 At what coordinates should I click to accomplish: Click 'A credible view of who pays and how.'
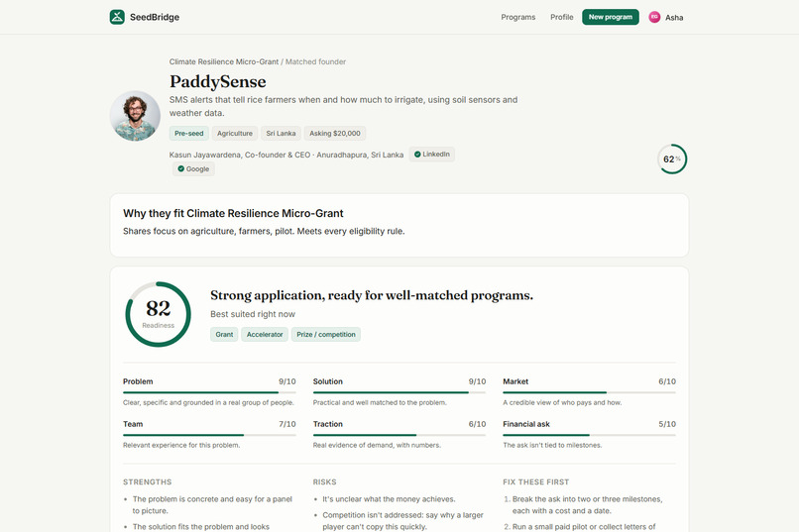pyautogui.click(x=562, y=402)
